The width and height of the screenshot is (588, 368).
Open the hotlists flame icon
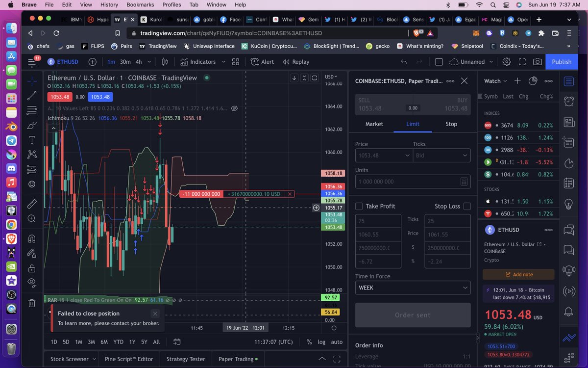(x=568, y=163)
